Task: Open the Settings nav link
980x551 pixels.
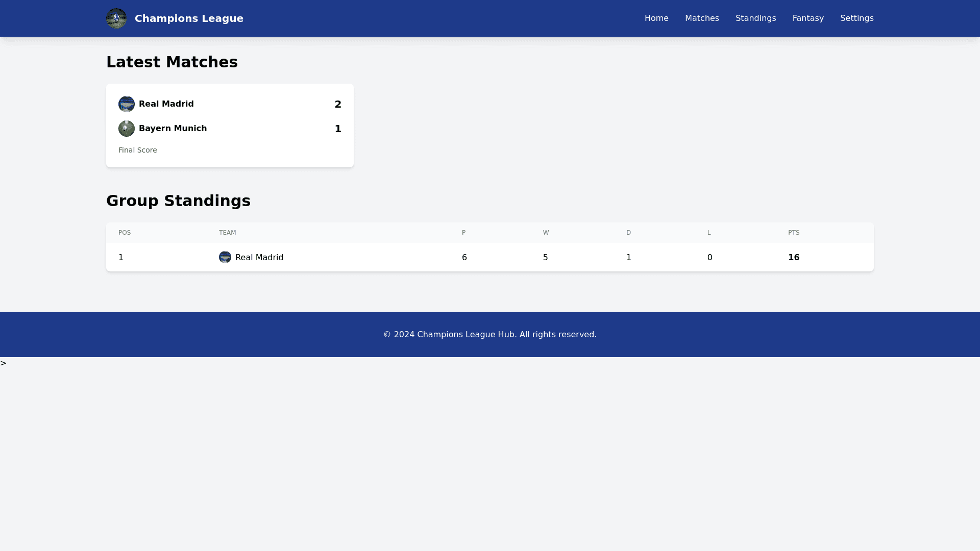Action: [x=856, y=18]
